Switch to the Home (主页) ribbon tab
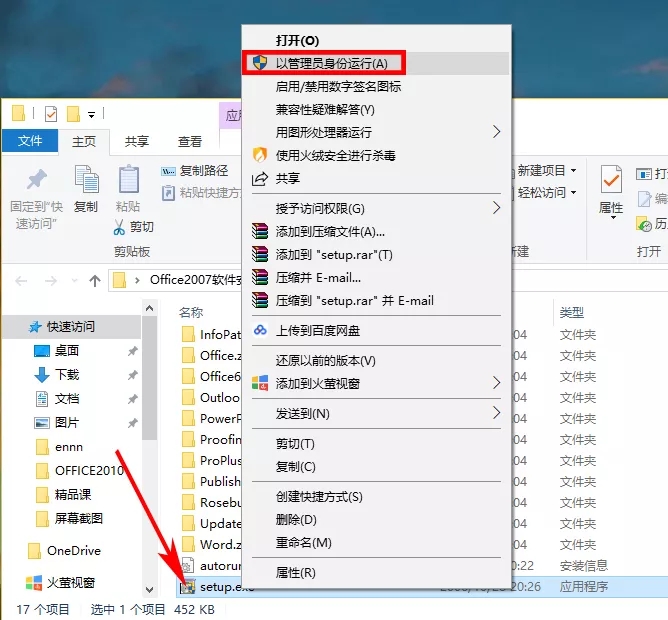This screenshot has width=668, height=620. click(x=84, y=141)
